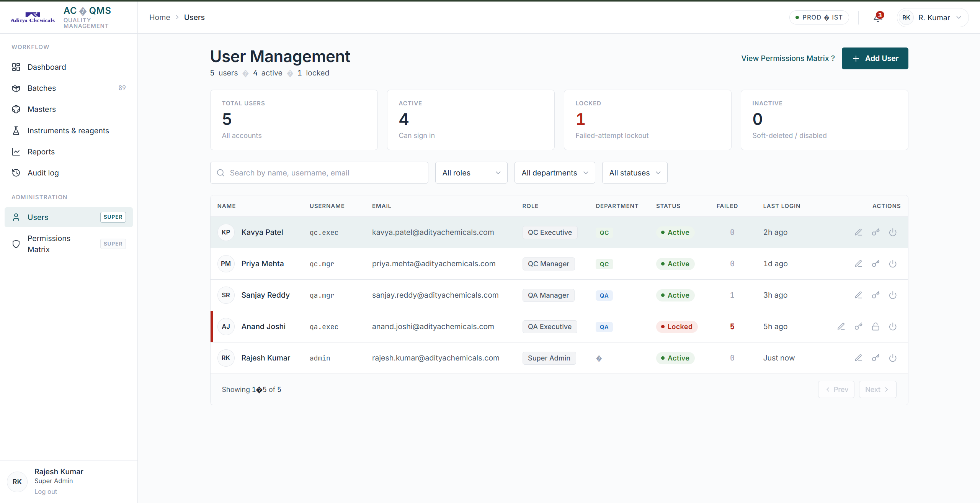The image size is (980, 503).
Task: Edit Rajesh Kumar with pencil icon
Action: tap(858, 358)
